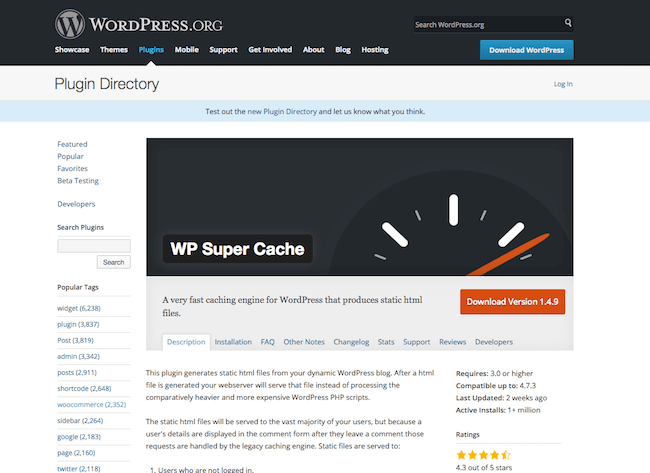Switch to the Reviews tab
The height and width of the screenshot is (473, 650).
click(x=453, y=342)
